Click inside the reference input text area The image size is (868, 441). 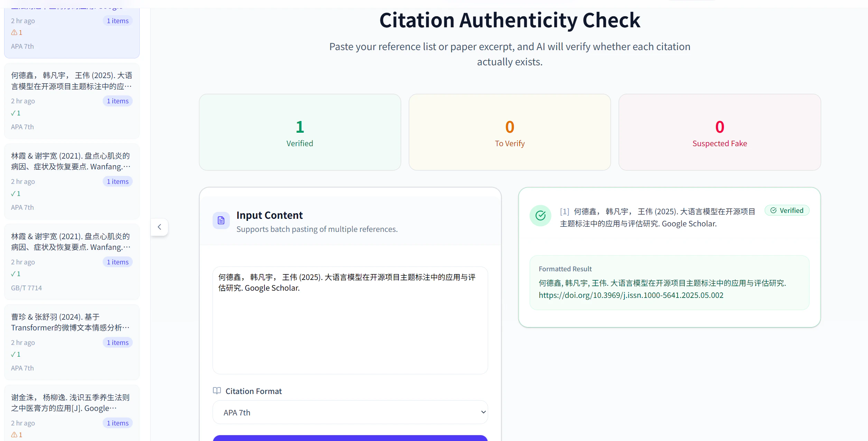tap(350, 328)
